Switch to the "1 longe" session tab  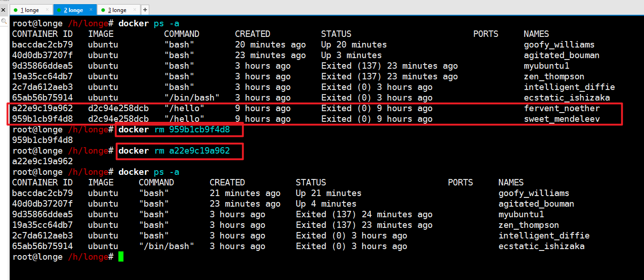[x=32, y=10]
